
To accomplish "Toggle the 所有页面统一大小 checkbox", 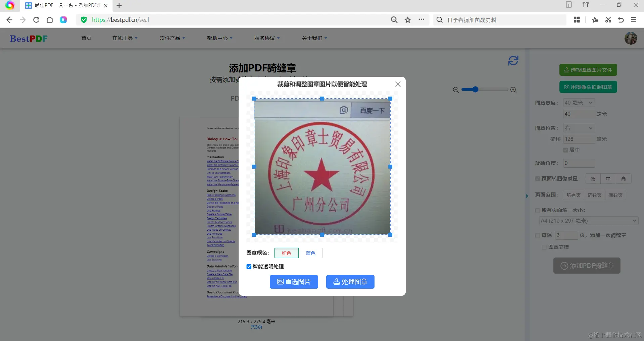I will point(538,211).
